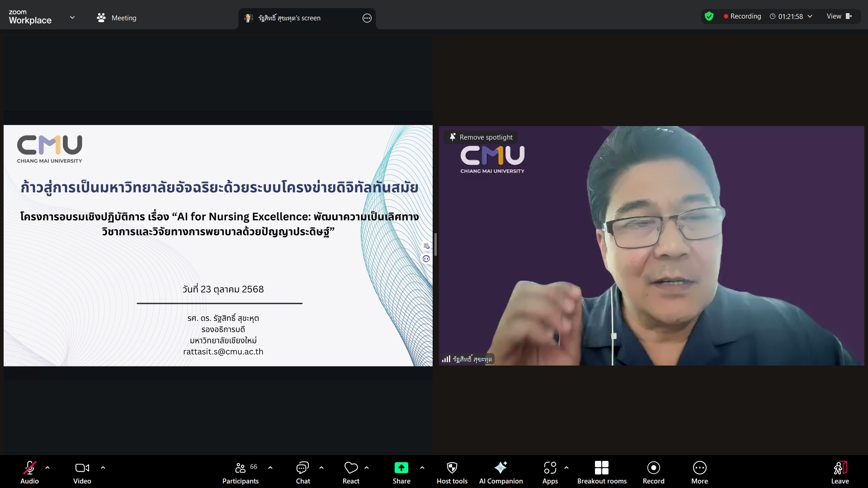
Task: Toggle camera with Video button
Action: [x=82, y=472]
